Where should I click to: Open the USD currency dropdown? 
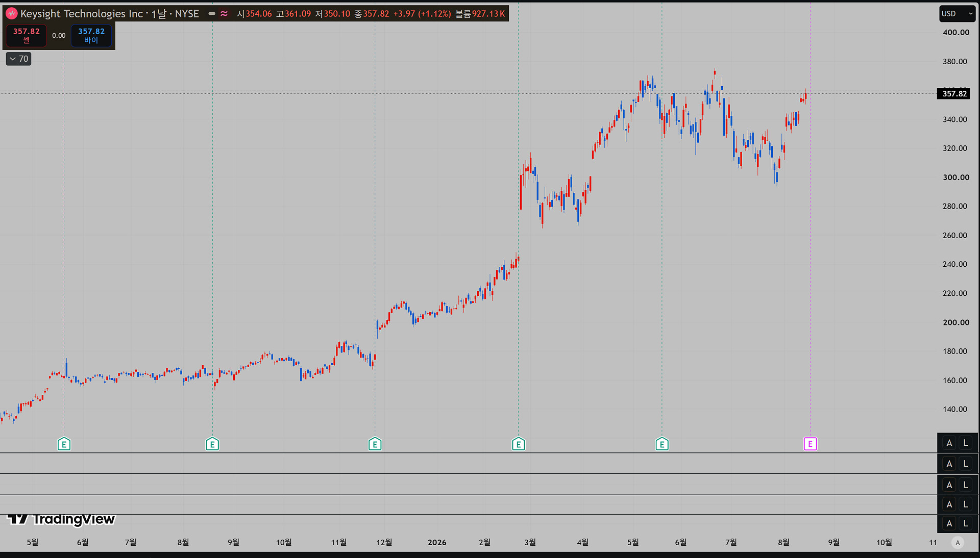click(x=957, y=14)
